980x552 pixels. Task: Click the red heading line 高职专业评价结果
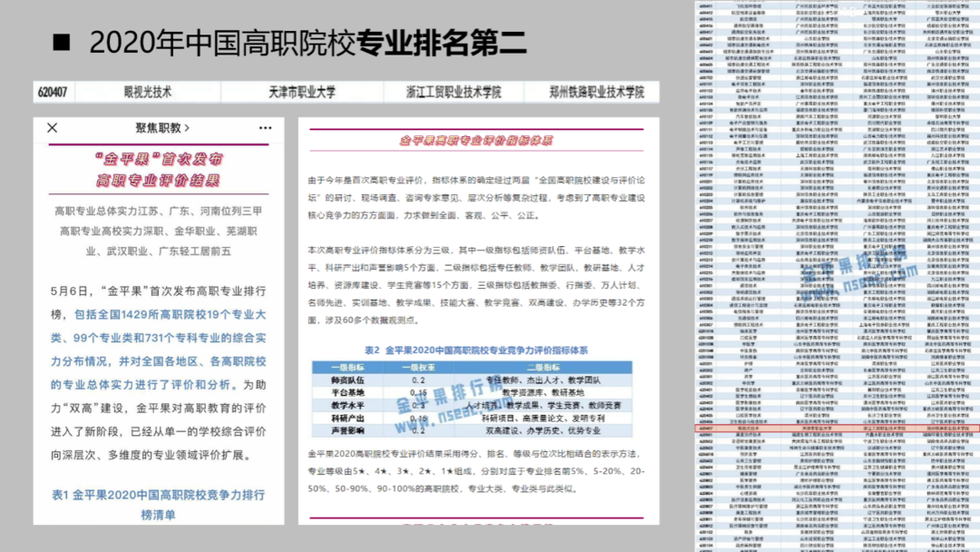159,181
